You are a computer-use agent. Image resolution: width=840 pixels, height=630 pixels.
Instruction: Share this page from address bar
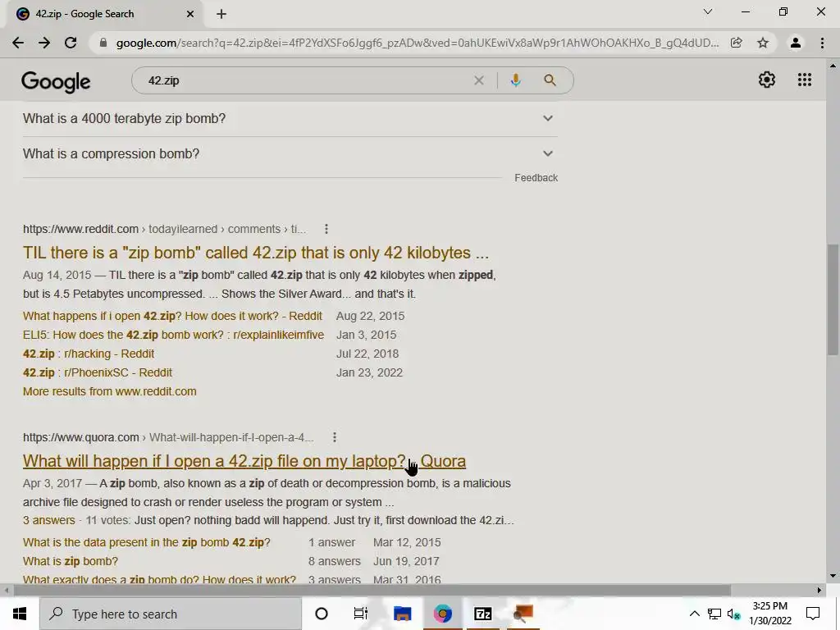click(737, 43)
